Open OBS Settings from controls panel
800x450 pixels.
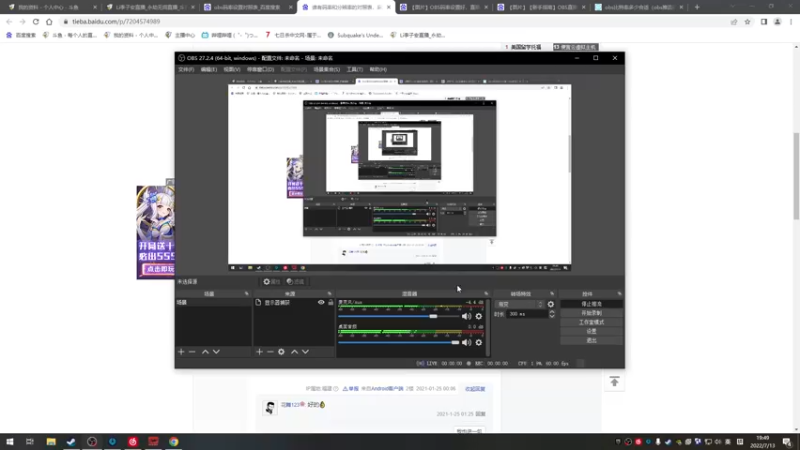coord(591,331)
